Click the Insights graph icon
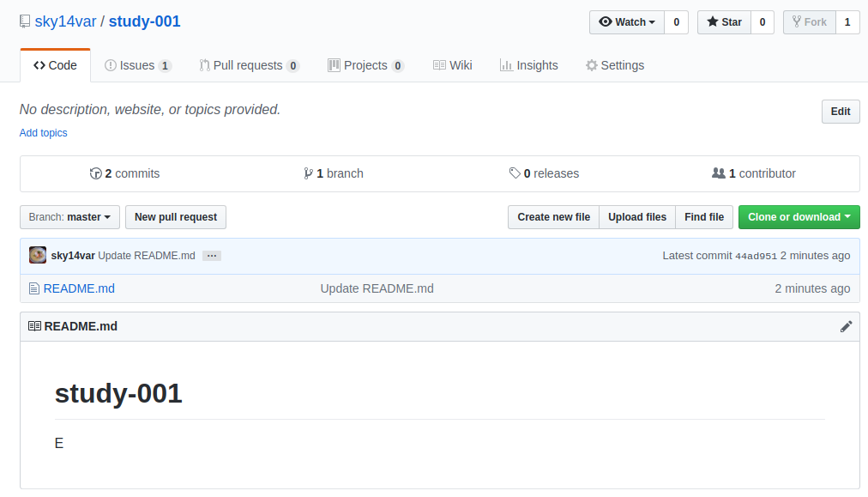 [x=506, y=65]
